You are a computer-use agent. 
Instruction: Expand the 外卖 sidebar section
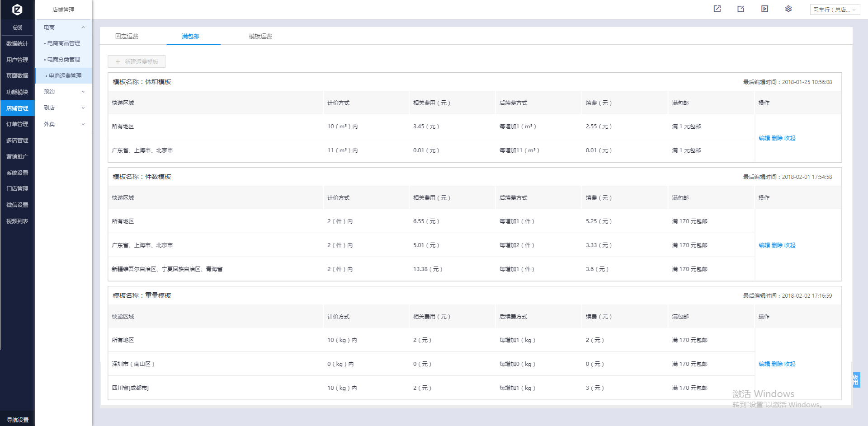click(64, 124)
